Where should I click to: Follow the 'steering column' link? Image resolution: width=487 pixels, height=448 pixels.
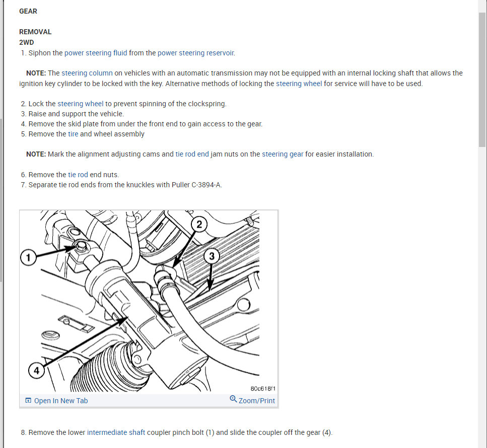click(x=87, y=73)
